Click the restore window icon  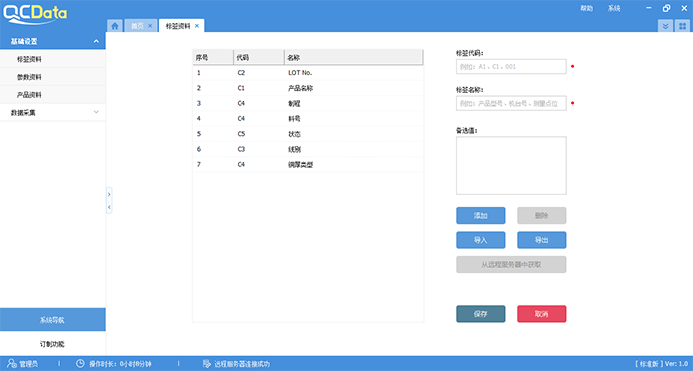coord(666,8)
